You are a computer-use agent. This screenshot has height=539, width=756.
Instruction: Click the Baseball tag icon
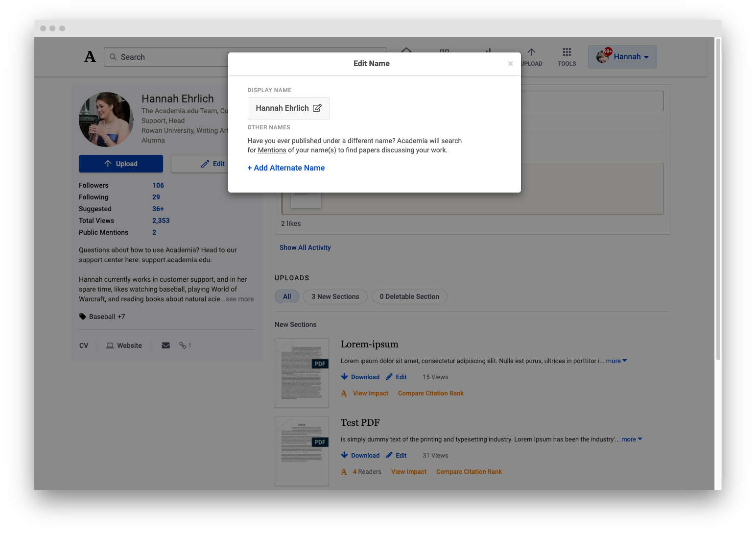click(x=83, y=317)
